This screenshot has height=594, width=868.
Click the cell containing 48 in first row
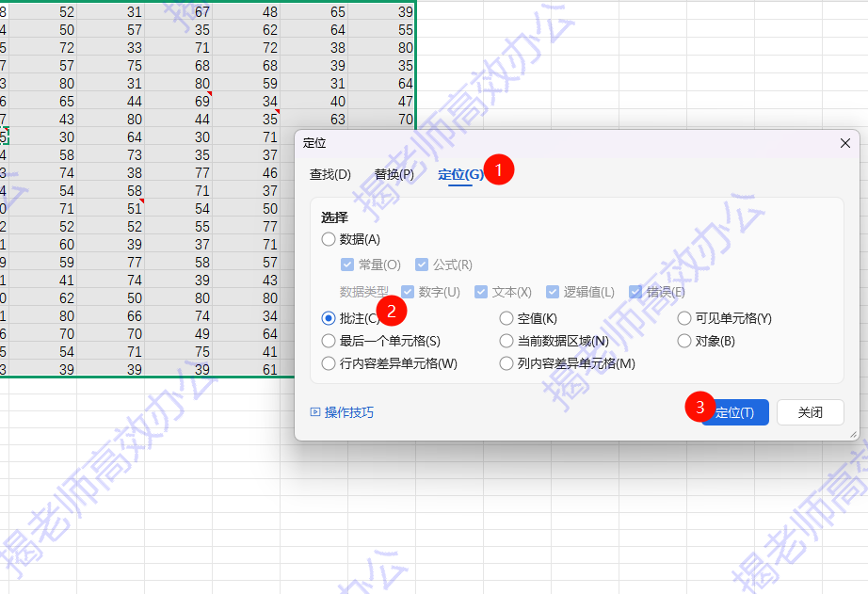pyautogui.click(x=246, y=11)
